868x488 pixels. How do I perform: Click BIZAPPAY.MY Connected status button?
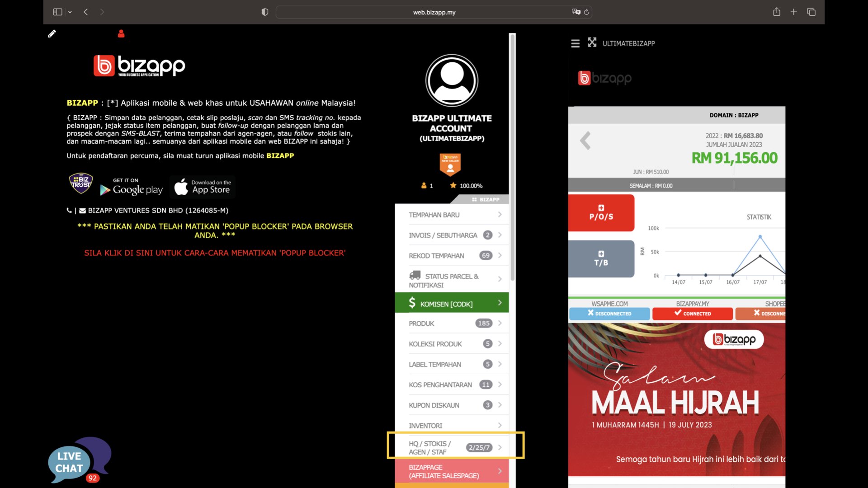pos(692,314)
